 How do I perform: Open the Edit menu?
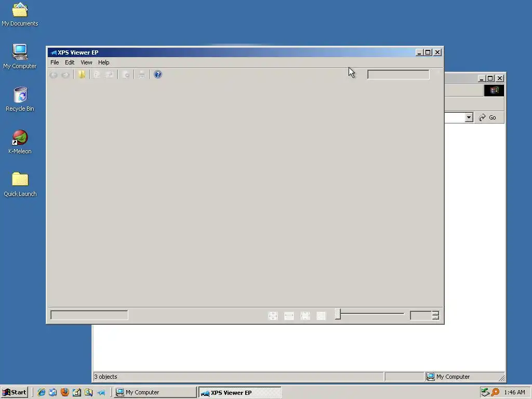click(70, 62)
